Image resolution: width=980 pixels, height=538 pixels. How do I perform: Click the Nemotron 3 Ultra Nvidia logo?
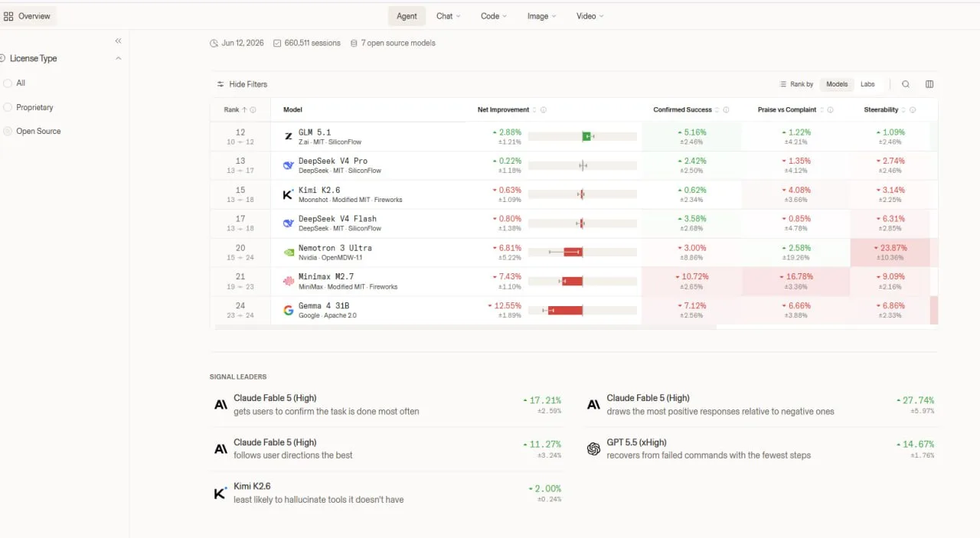coord(289,252)
